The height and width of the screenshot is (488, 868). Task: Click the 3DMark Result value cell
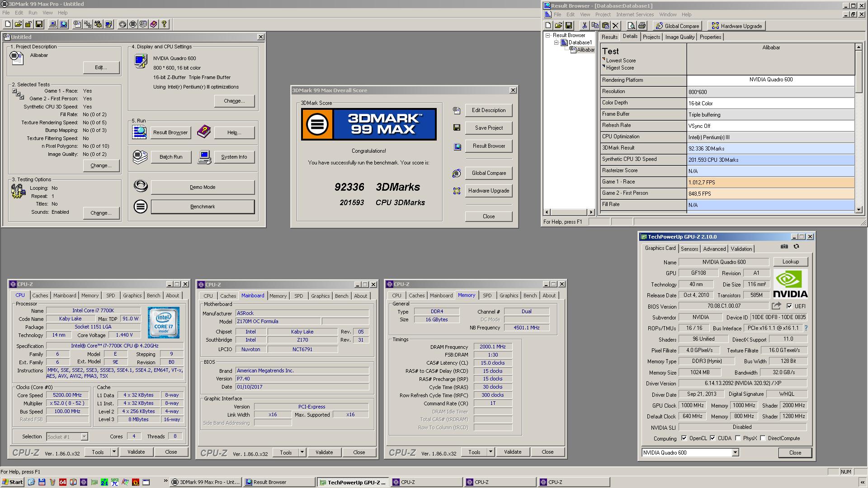(771, 148)
